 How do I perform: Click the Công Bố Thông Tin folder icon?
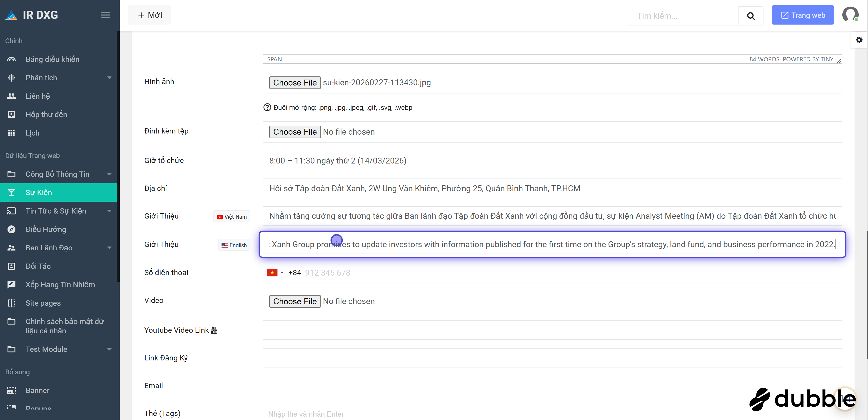click(11, 174)
